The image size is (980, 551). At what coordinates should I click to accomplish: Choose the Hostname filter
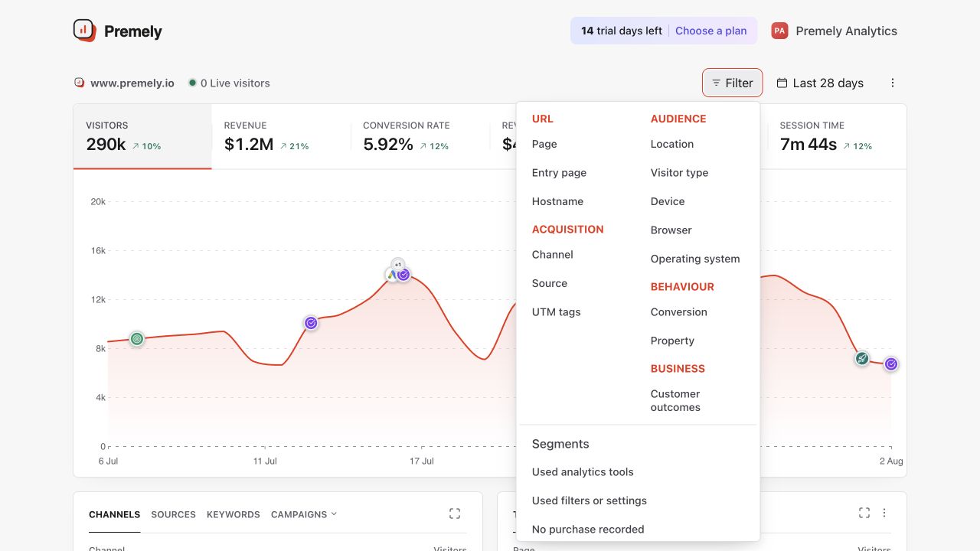557,201
